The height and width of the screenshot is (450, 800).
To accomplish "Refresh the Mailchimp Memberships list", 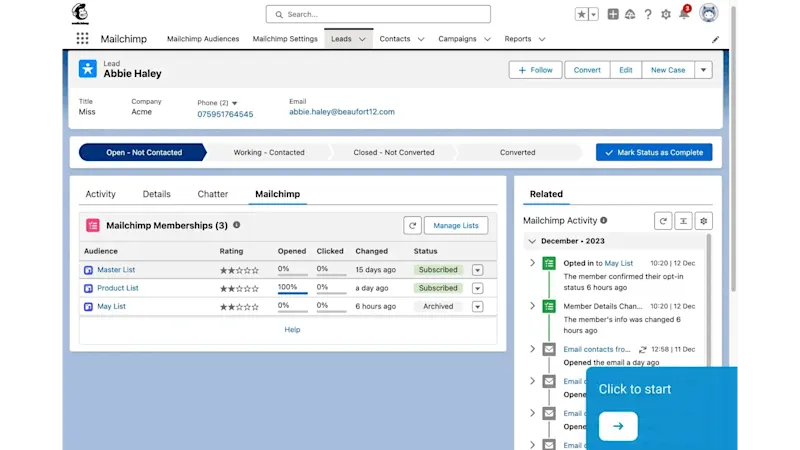I will 412,226.
